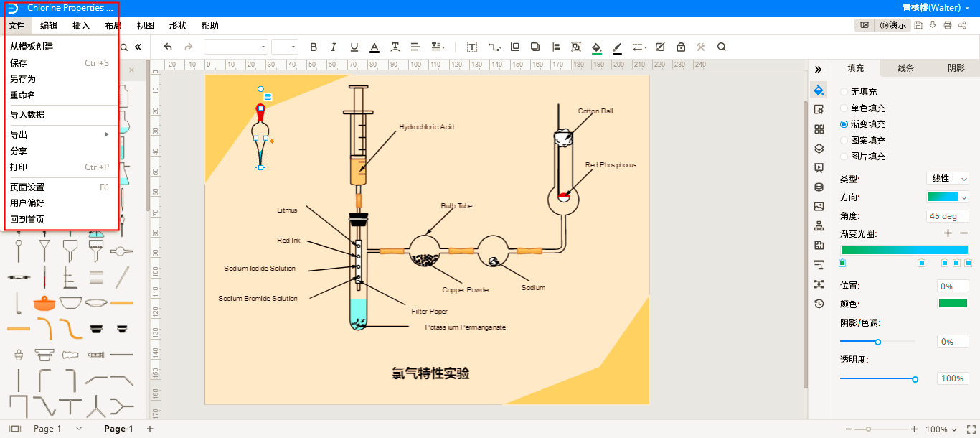Add a new page with the plus button

coord(150,429)
